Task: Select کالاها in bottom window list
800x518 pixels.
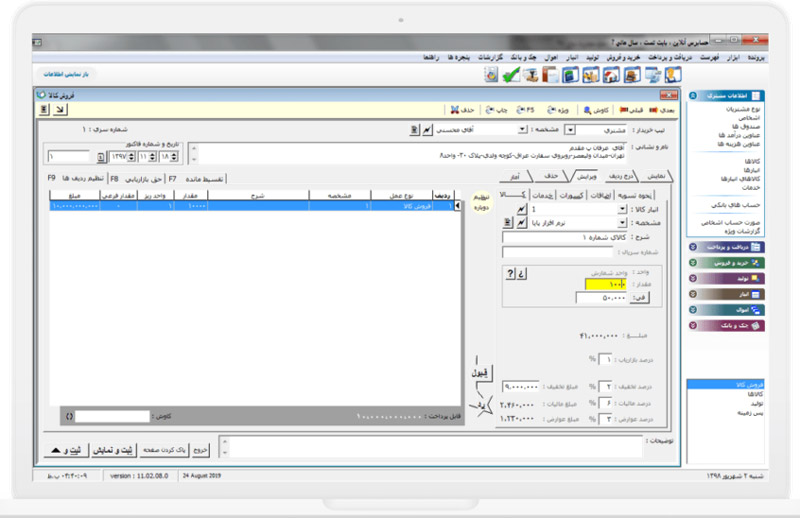Action: [x=756, y=394]
